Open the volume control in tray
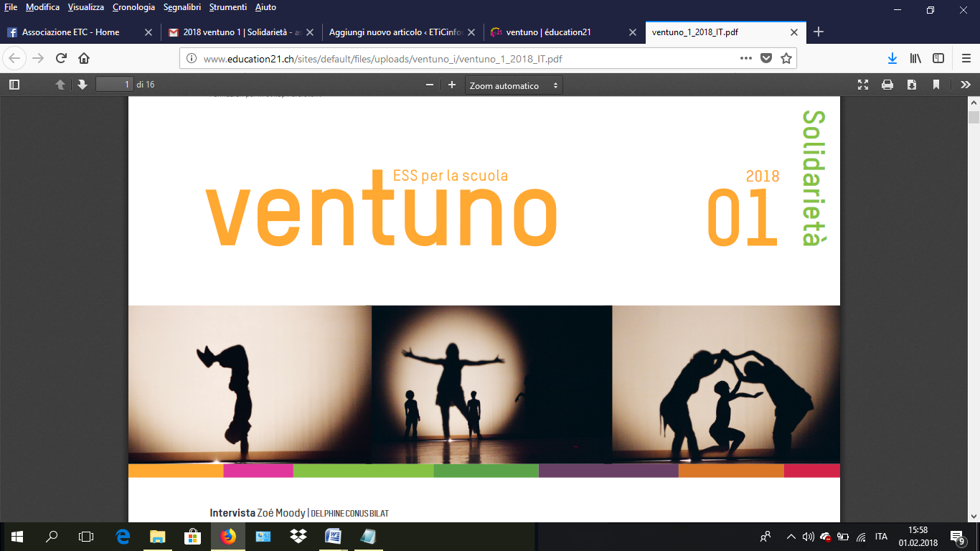 pyautogui.click(x=808, y=537)
